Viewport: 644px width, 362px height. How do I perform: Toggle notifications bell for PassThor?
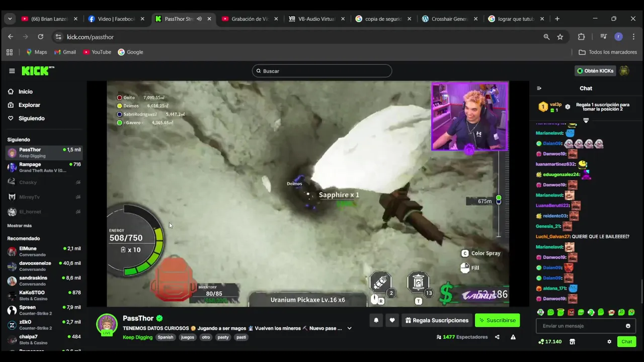376,320
